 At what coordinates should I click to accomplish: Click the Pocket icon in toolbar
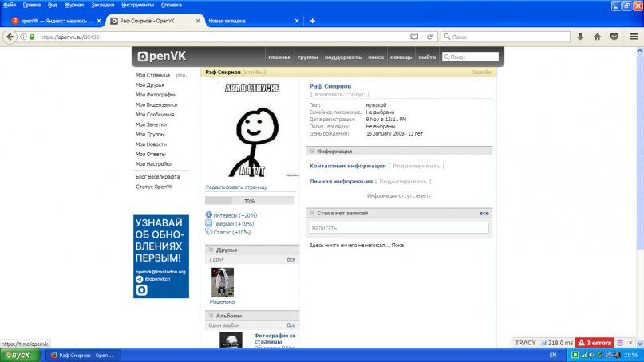click(614, 37)
